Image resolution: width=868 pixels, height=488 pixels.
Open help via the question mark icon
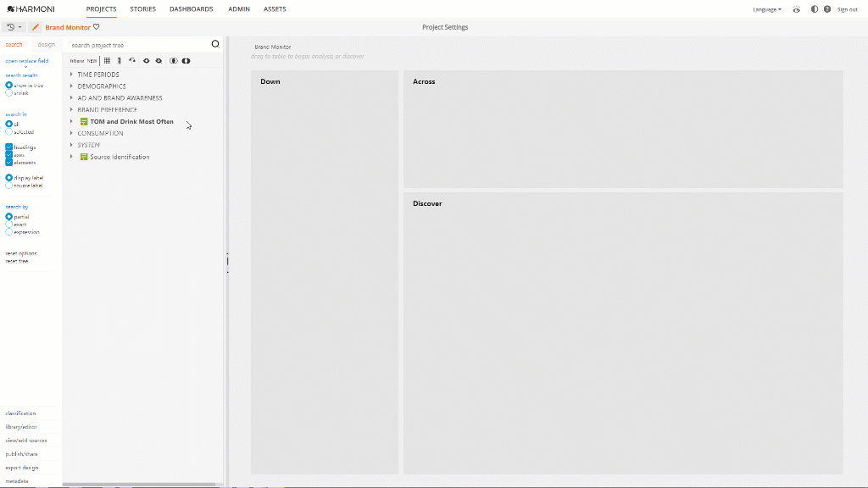click(827, 9)
